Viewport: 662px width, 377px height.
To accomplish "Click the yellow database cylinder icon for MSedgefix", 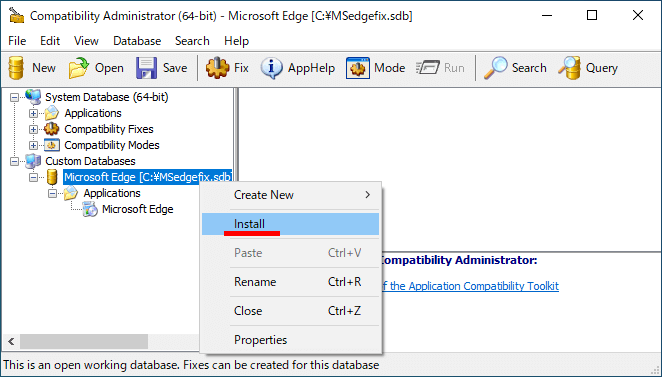I will coord(52,177).
